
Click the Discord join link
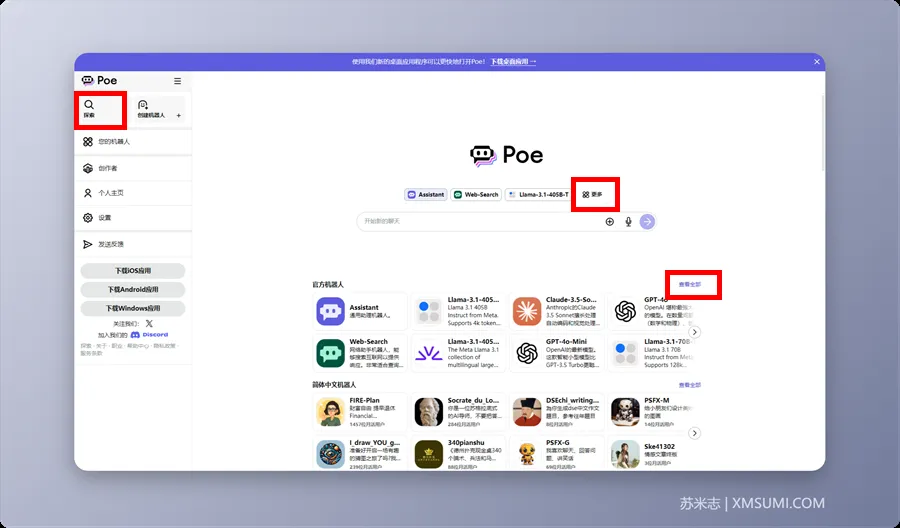point(149,335)
